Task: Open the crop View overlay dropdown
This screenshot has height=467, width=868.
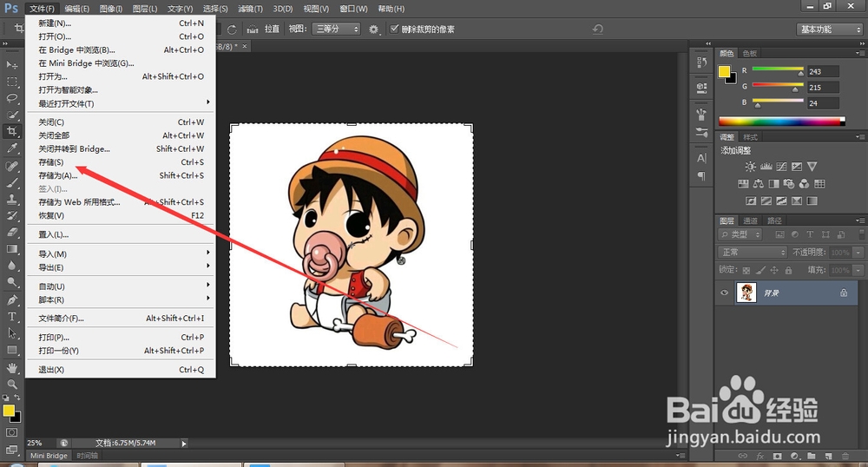Action: (337, 29)
